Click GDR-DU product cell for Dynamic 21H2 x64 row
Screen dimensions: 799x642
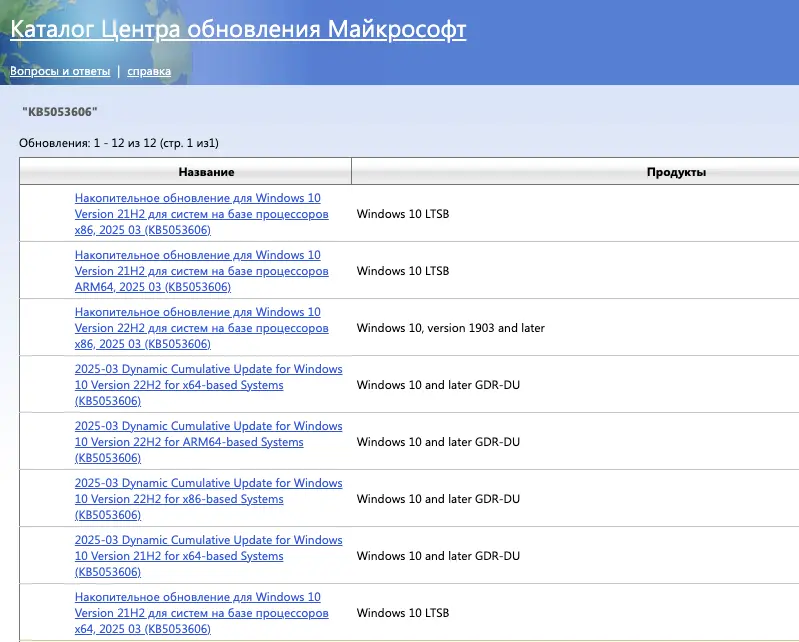tap(438, 556)
